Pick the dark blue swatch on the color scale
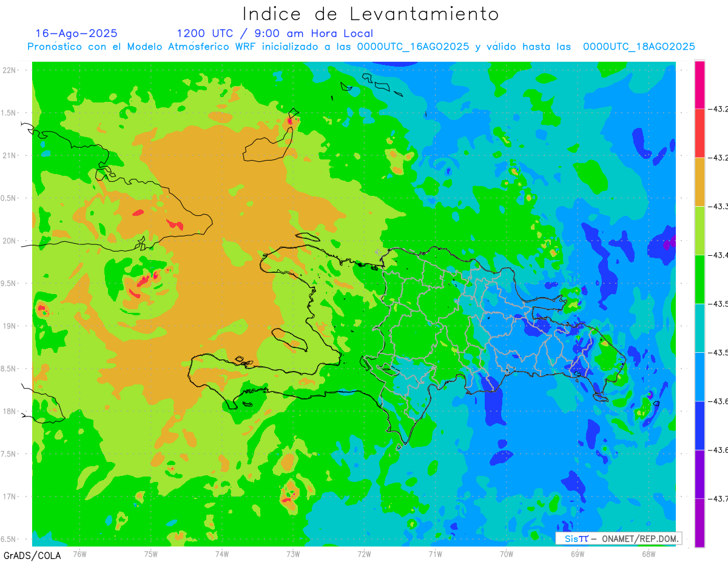Image resolution: width=728 pixels, height=562 pixels. tap(699, 425)
